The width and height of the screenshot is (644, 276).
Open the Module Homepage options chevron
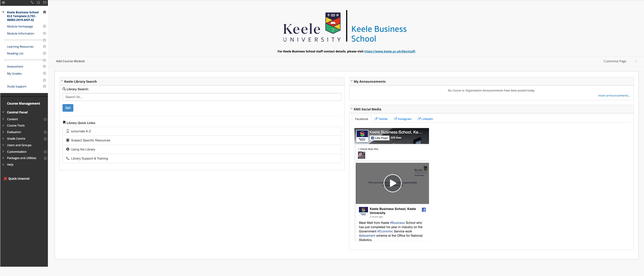44,26
